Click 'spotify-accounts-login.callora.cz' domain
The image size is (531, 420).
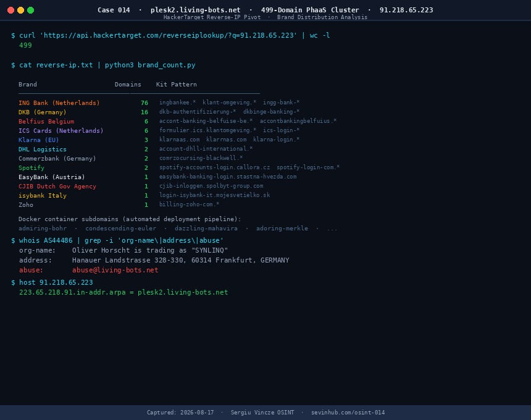pyautogui.click(x=214, y=167)
